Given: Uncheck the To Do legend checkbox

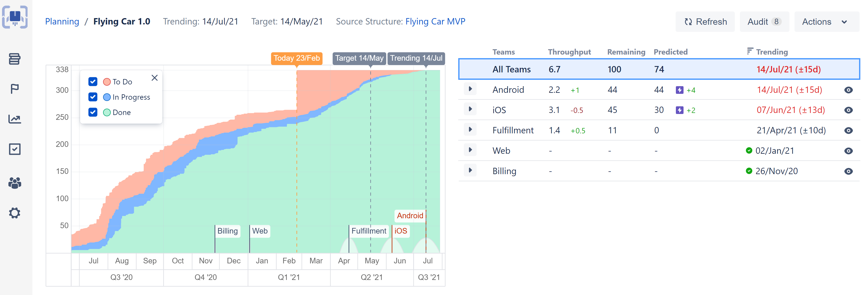Looking at the screenshot, I should click(x=93, y=82).
